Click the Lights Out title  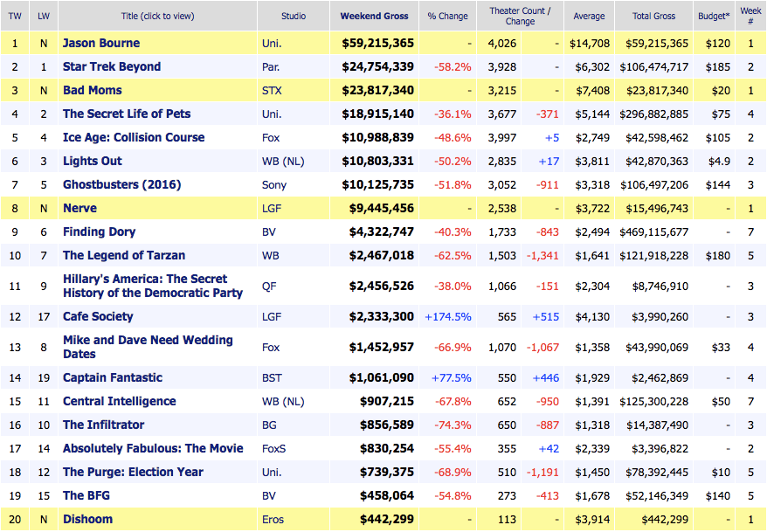coord(93,161)
